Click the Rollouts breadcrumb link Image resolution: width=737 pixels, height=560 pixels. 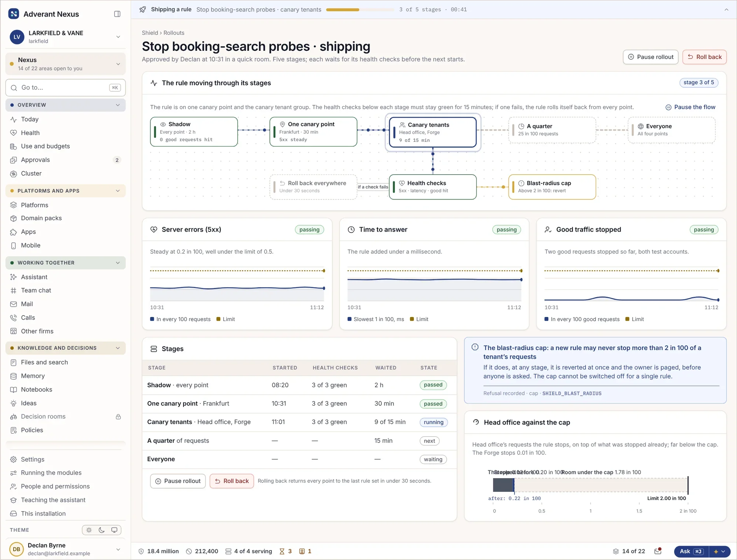(x=174, y=33)
